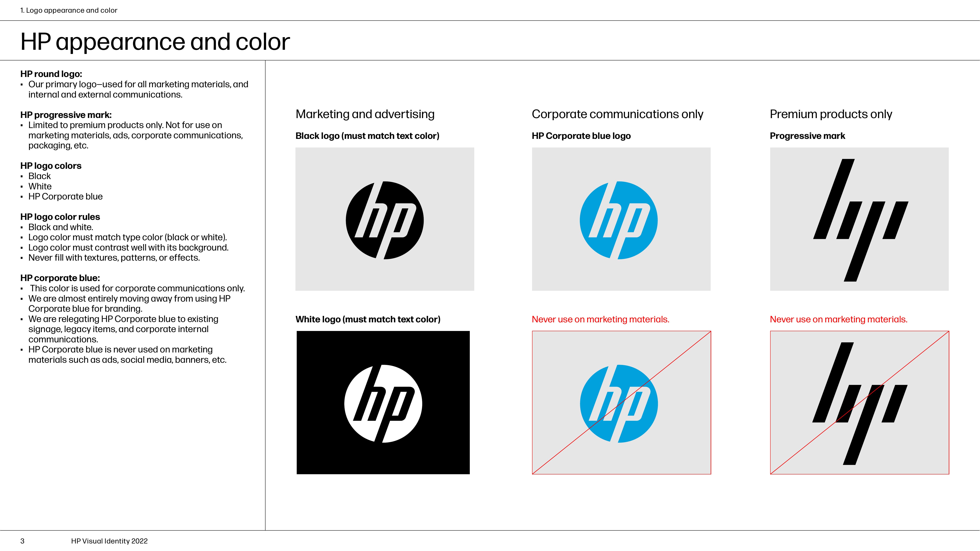This screenshot has width=980, height=551.
Task: Click 'Logo color must match type color' line
Action: tap(128, 237)
